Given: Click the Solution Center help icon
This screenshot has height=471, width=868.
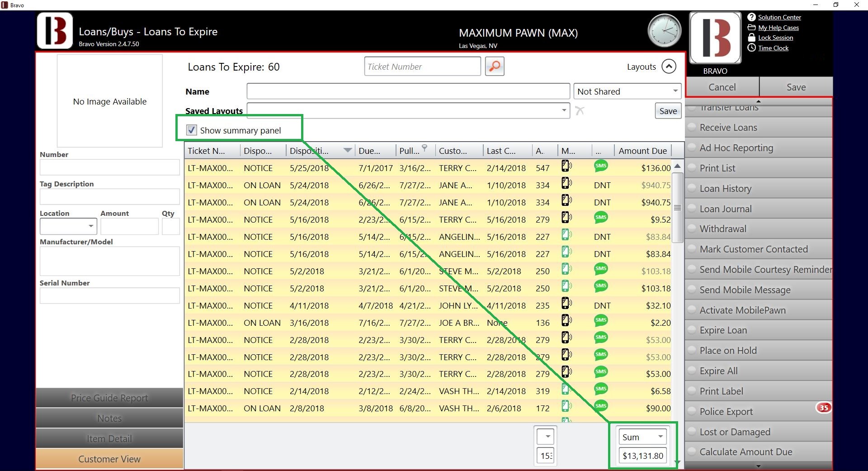Looking at the screenshot, I should [751, 17].
